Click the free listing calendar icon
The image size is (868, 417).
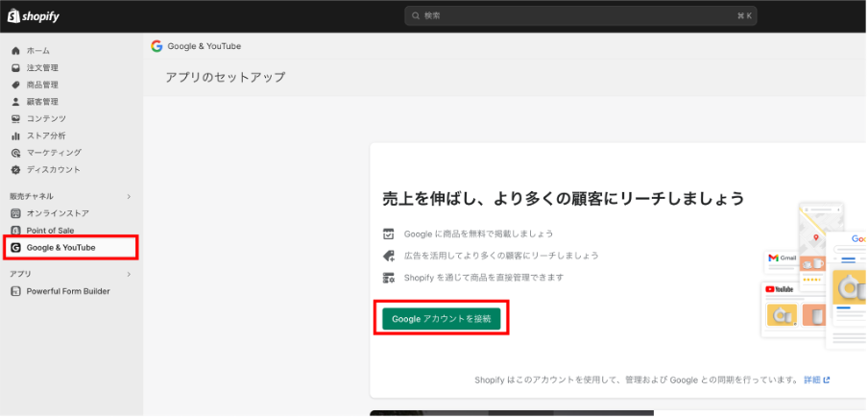pos(389,233)
